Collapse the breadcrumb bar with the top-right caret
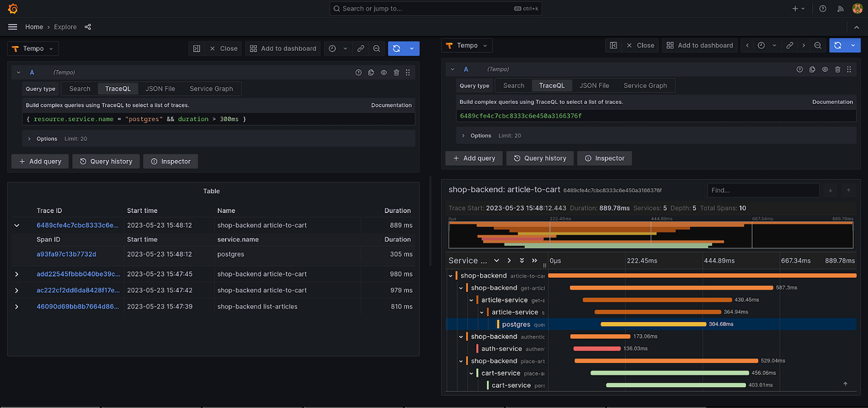868x408 pixels. [856, 27]
